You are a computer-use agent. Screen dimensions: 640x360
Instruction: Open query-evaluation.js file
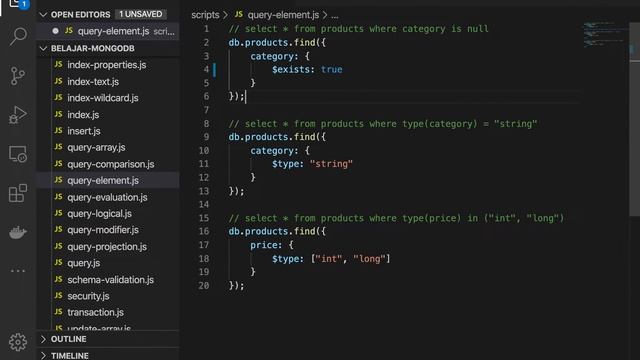108,197
